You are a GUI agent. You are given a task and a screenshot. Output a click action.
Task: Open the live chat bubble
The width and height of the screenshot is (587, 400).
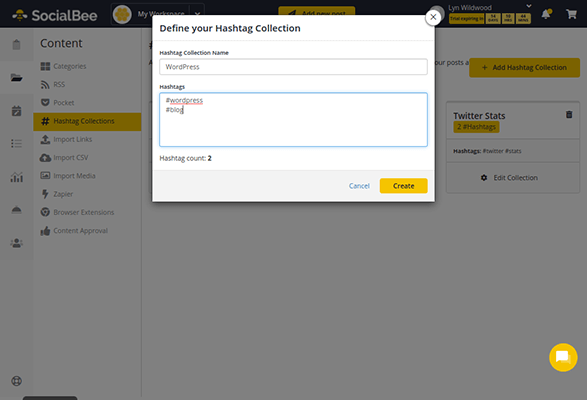(563, 357)
